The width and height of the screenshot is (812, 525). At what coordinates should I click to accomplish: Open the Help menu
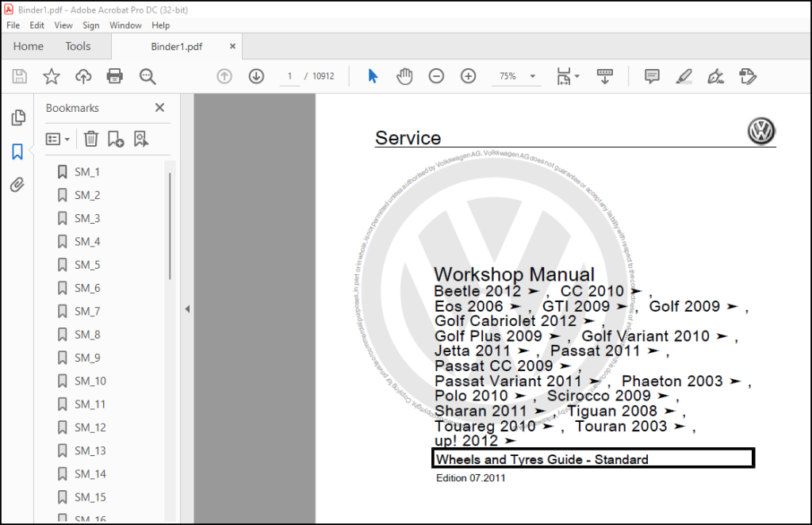(160, 25)
